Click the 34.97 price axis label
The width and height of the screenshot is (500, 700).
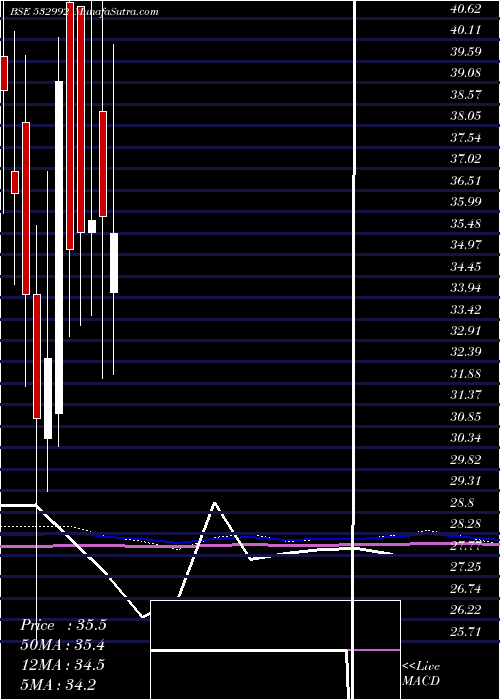pos(466,245)
